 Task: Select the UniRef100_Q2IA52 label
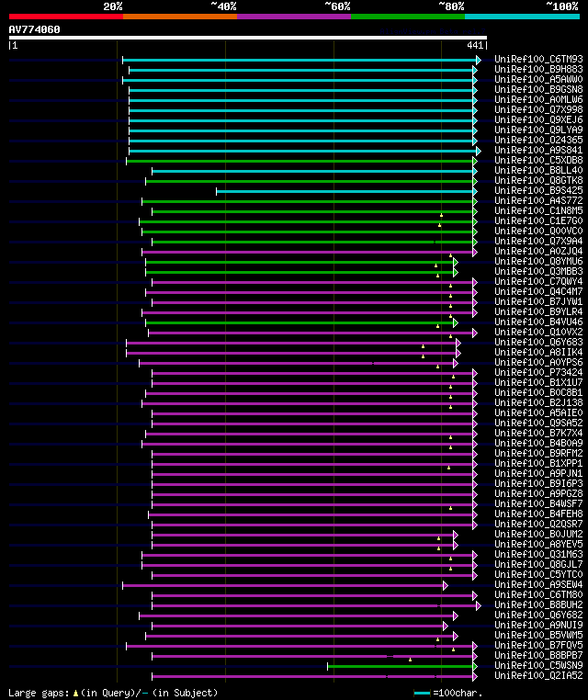tap(538, 676)
